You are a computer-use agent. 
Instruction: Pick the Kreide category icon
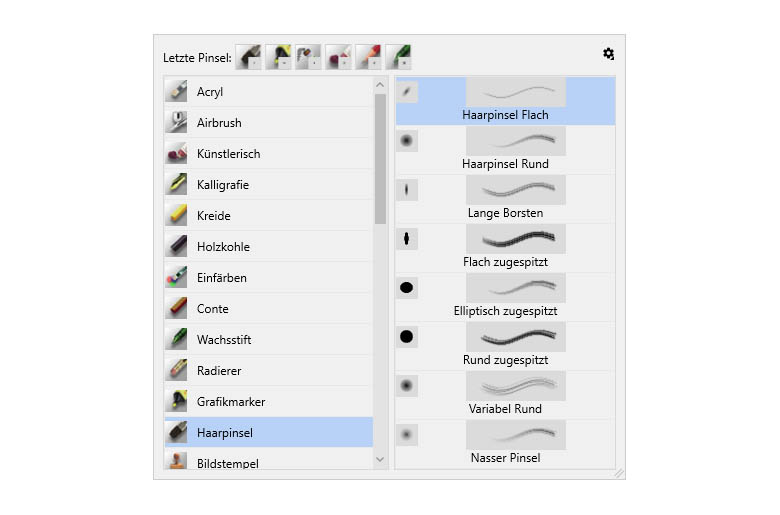(x=176, y=215)
